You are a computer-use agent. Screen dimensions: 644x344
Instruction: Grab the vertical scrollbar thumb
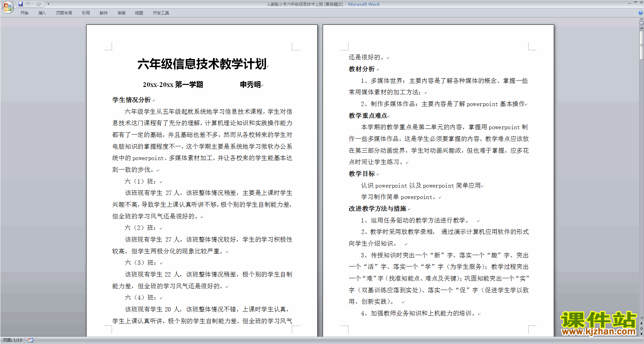(x=642, y=45)
